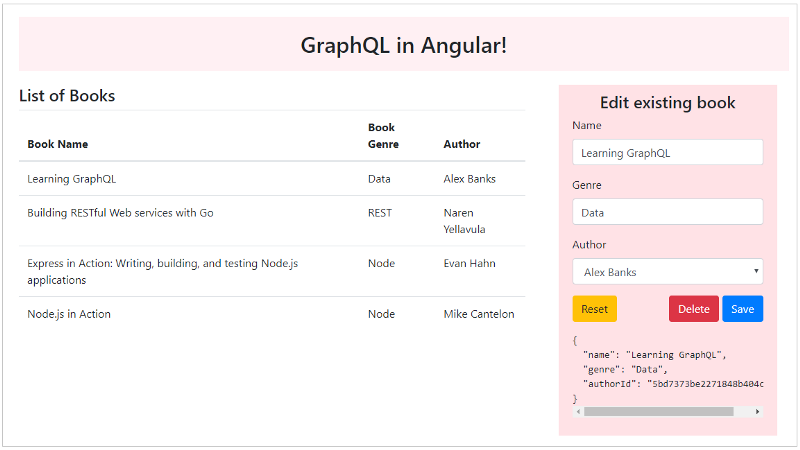Click the Author dropdown arrow
Image resolution: width=800 pixels, height=450 pixels.
tap(756, 271)
